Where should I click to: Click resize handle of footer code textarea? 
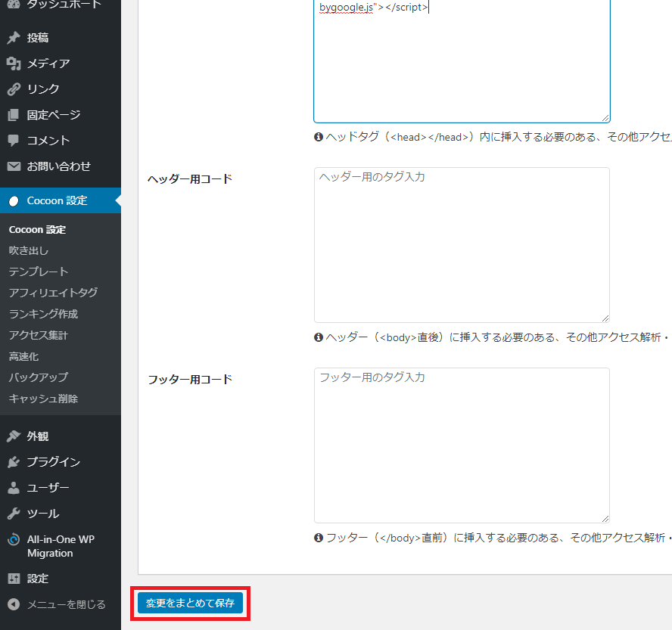pyautogui.click(x=605, y=518)
